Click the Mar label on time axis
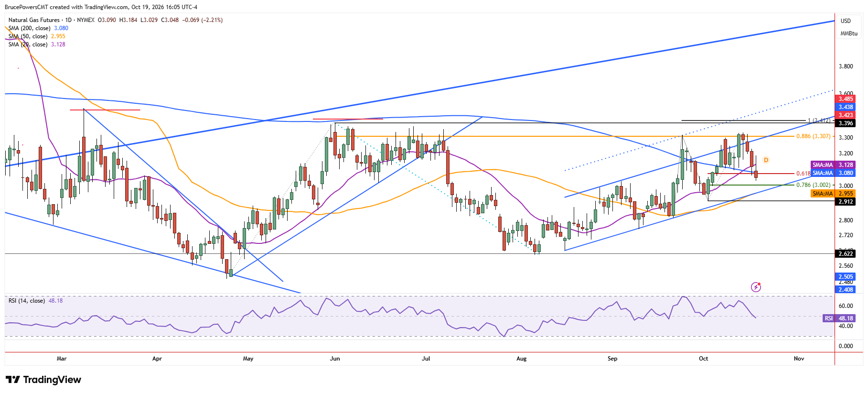The width and height of the screenshot is (868, 394). pyautogui.click(x=62, y=359)
